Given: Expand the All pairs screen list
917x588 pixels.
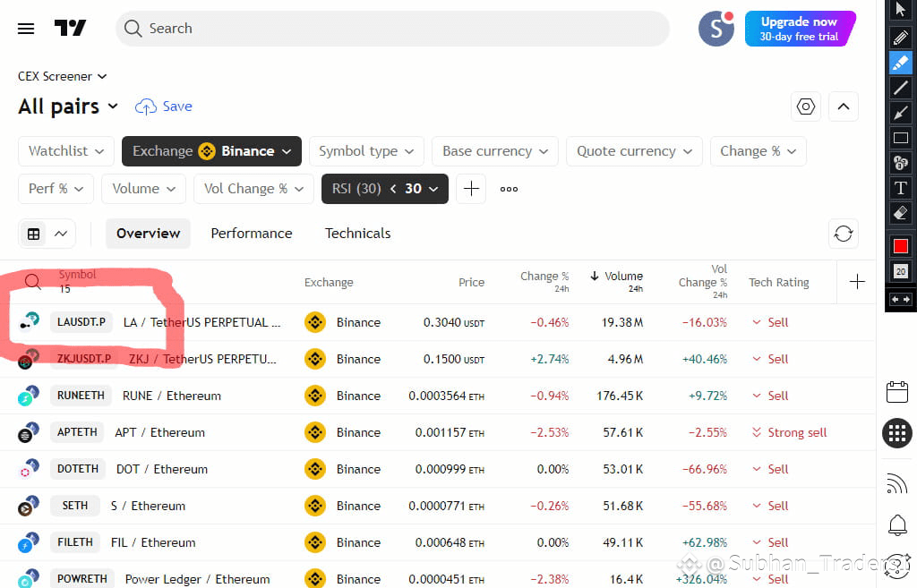Looking at the screenshot, I should coord(68,107).
